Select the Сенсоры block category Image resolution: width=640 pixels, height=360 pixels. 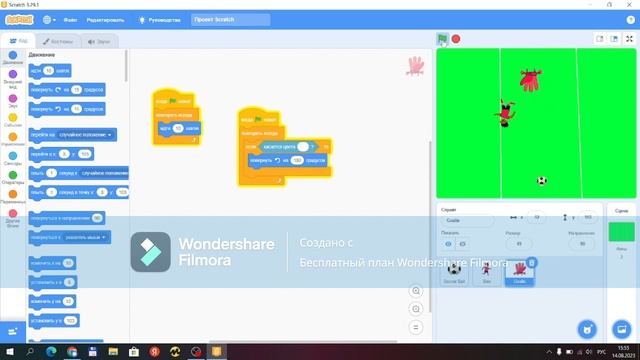[x=13, y=158]
